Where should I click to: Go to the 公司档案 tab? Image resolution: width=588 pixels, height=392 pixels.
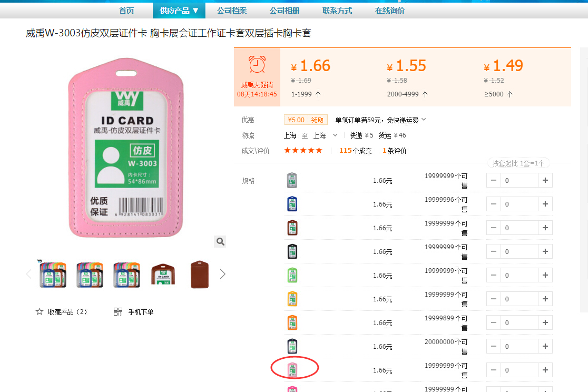(x=232, y=11)
